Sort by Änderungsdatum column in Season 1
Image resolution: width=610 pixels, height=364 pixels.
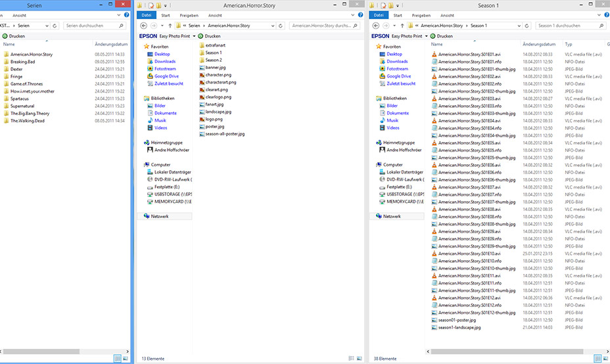click(x=540, y=44)
